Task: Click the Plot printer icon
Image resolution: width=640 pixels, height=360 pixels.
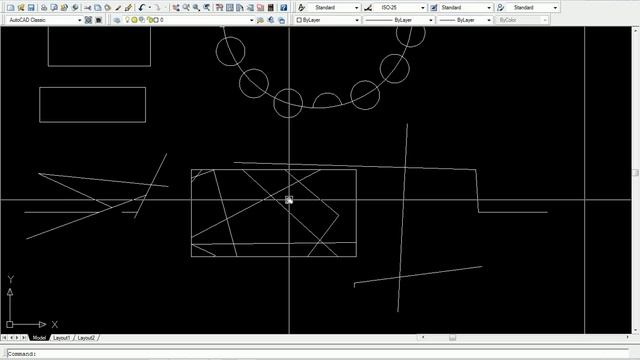Action: [x=44, y=8]
